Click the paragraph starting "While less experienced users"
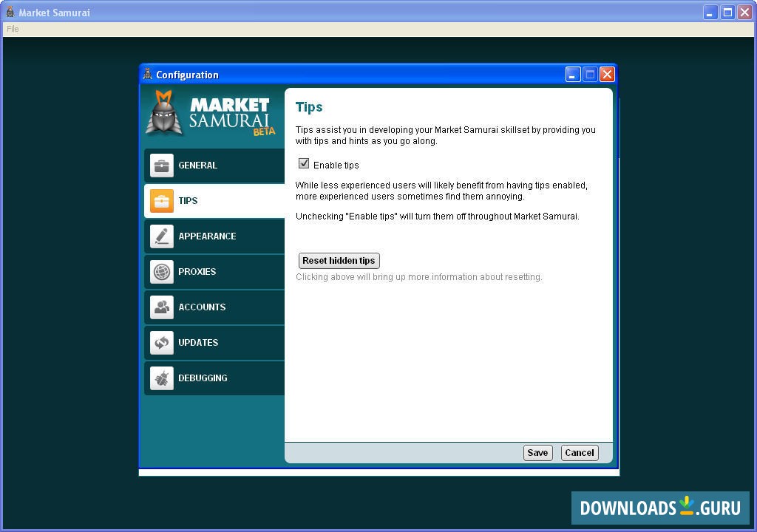757x532 pixels. tap(441, 191)
